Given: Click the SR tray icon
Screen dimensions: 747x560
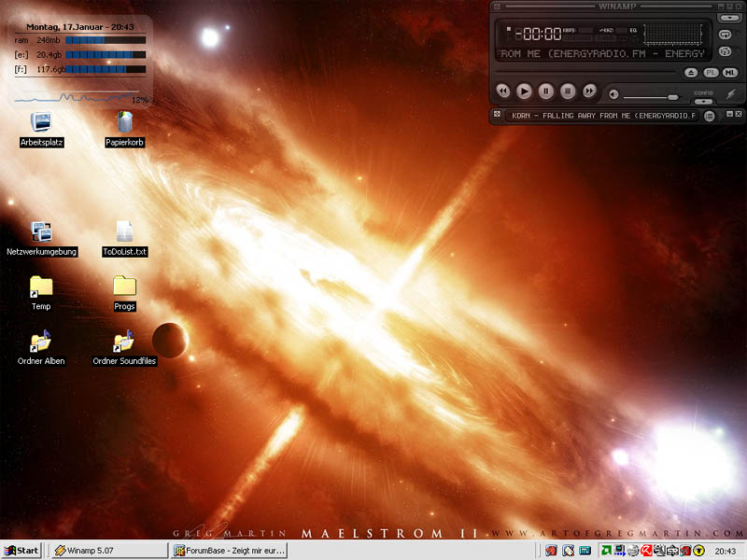Looking at the screenshot, I should [672, 551].
